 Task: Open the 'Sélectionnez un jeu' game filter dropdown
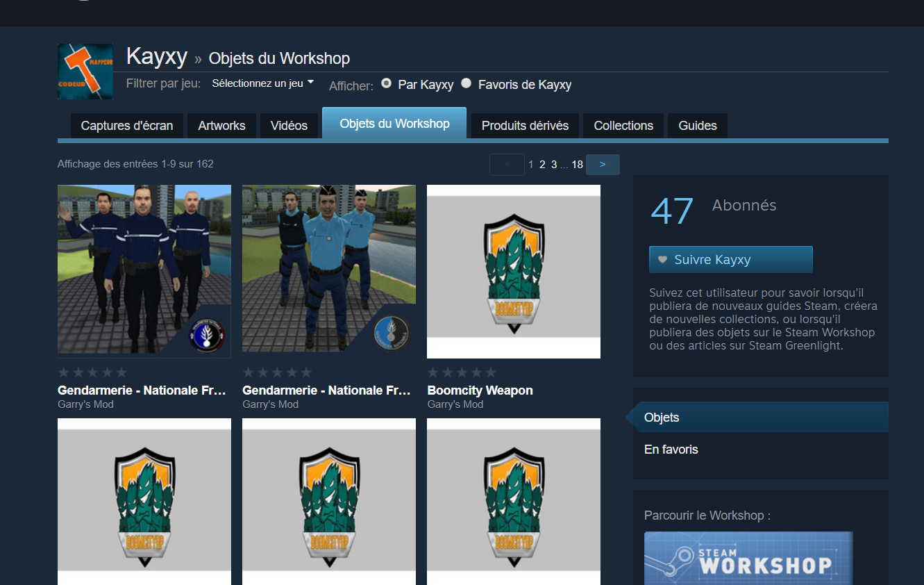pyautogui.click(x=263, y=83)
